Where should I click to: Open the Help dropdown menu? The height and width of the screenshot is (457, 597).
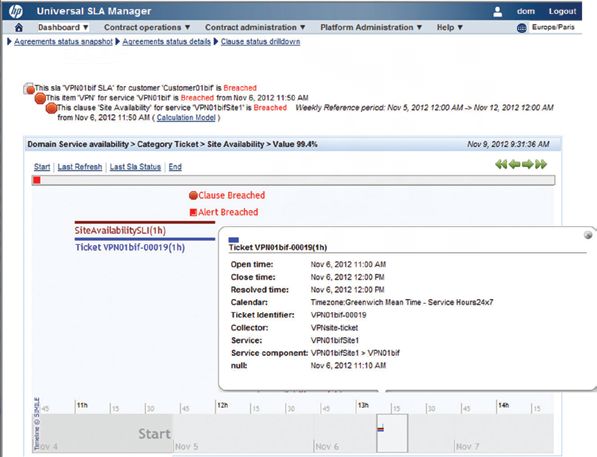449,27
